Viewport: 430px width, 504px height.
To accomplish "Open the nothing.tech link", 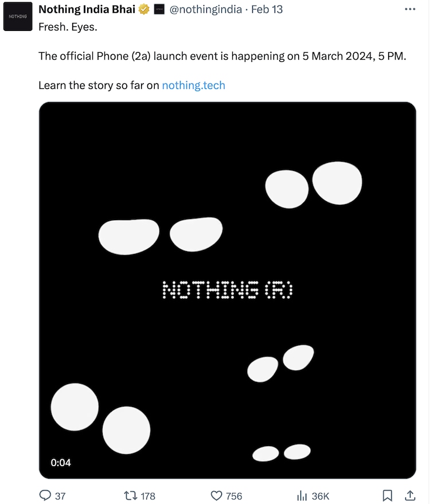I will click(193, 85).
